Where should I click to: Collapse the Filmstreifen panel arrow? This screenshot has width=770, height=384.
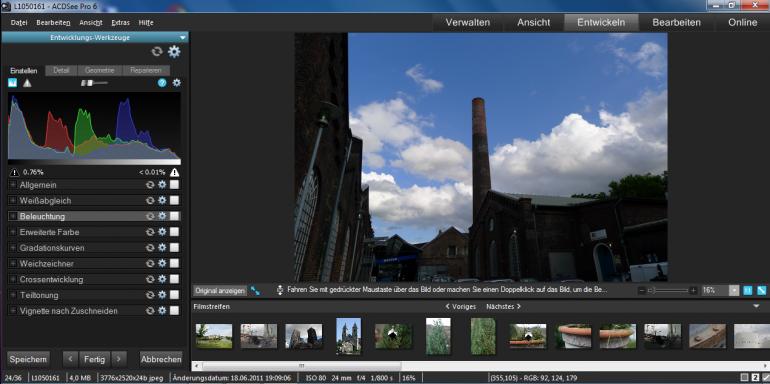(757, 306)
